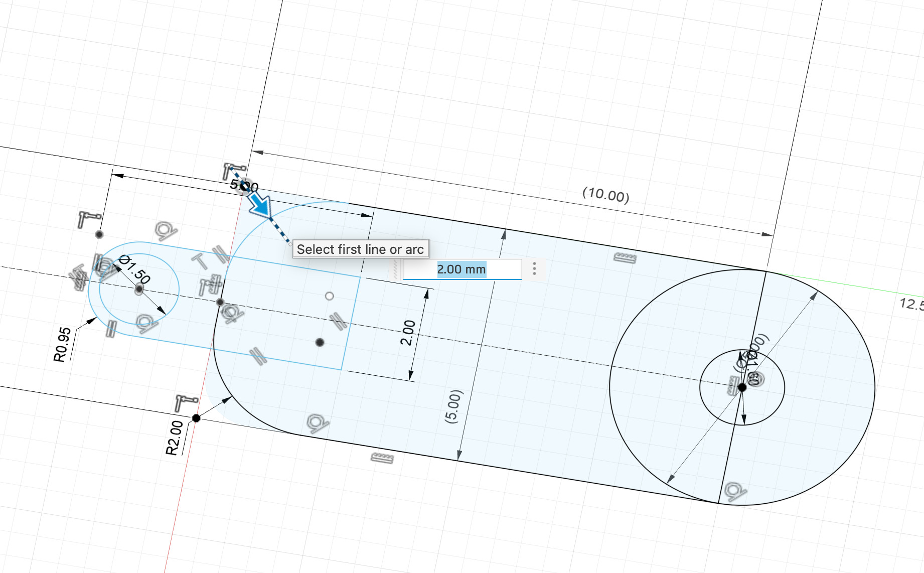This screenshot has width=924, height=573.
Task: Click the coincident constraint glyph at the large circle center
Action: (x=741, y=388)
